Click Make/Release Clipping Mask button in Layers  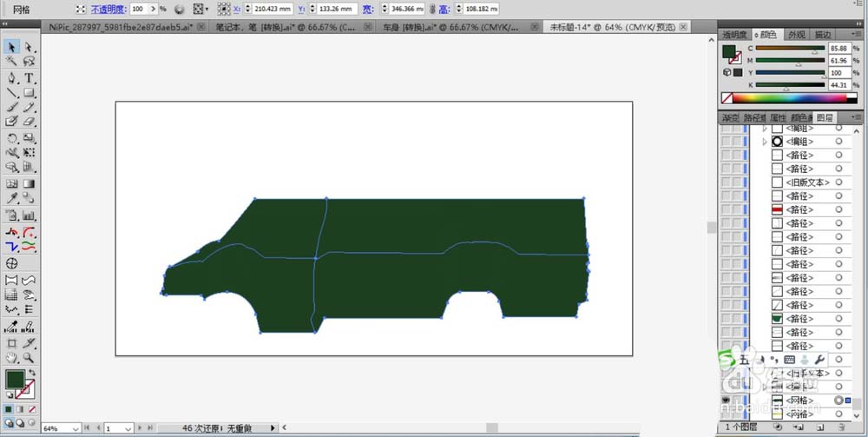(778, 427)
